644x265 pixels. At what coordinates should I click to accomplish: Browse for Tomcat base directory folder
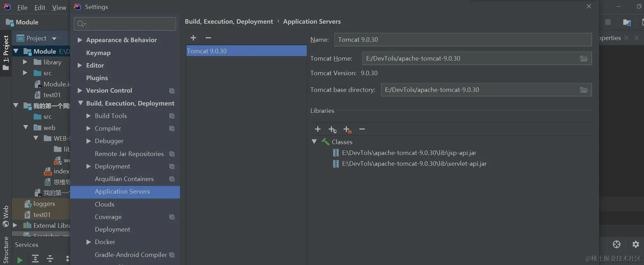point(584,90)
